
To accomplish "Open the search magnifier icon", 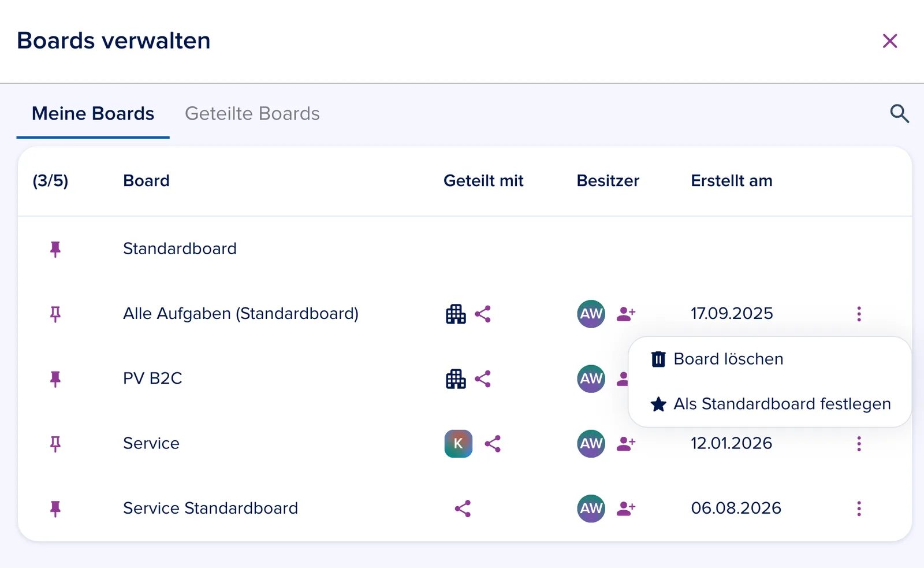I will 899,113.
